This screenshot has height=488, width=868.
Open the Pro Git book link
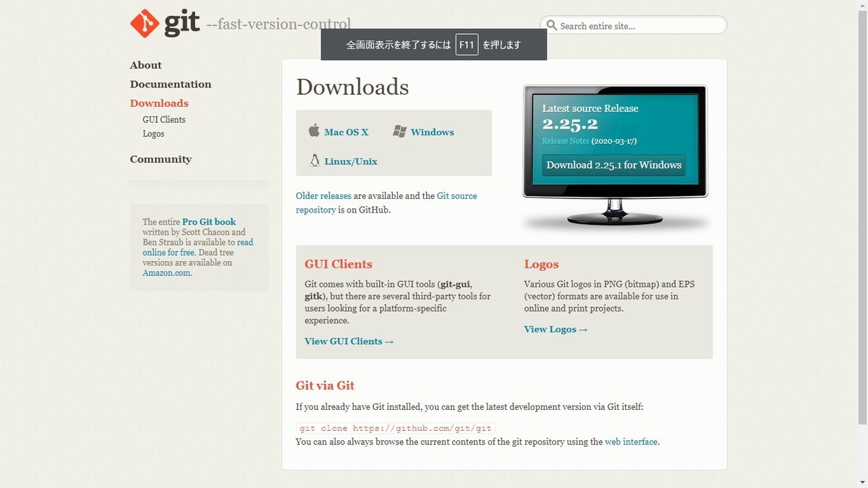(209, 222)
